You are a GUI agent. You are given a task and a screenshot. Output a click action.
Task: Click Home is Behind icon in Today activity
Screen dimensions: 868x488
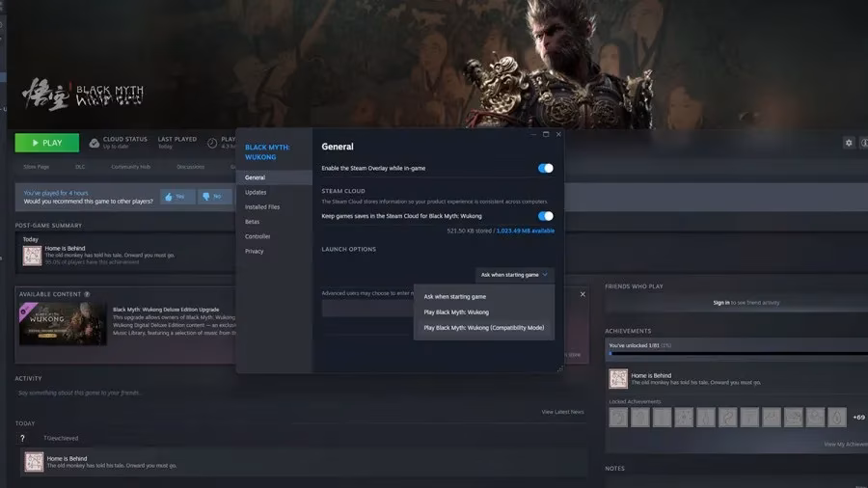(34, 462)
